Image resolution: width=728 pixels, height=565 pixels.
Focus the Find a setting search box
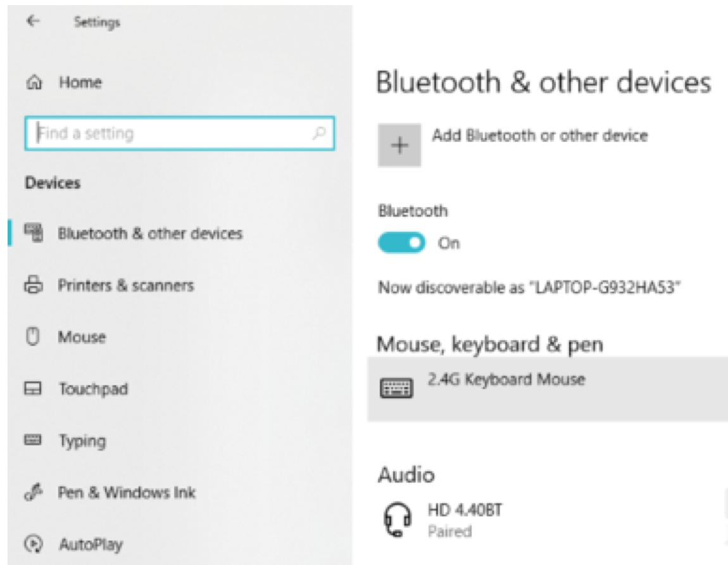point(180,134)
